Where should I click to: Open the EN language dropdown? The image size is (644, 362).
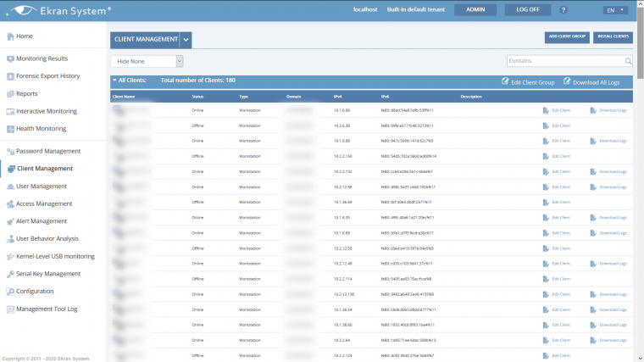pyautogui.click(x=616, y=10)
